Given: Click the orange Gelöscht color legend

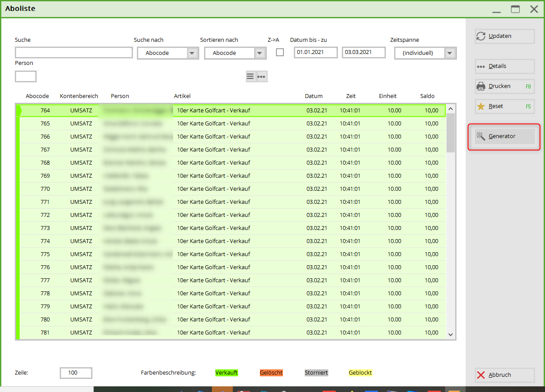Looking at the screenshot, I should (271, 373).
